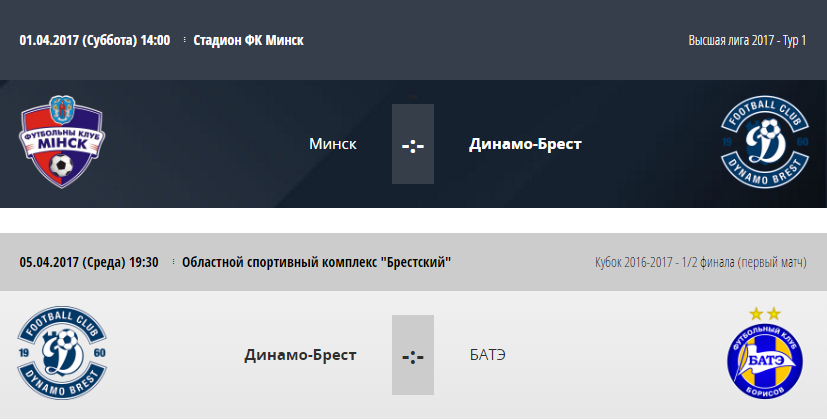
Task: Open Динамо-Брест link in cup match
Action: 300,355
